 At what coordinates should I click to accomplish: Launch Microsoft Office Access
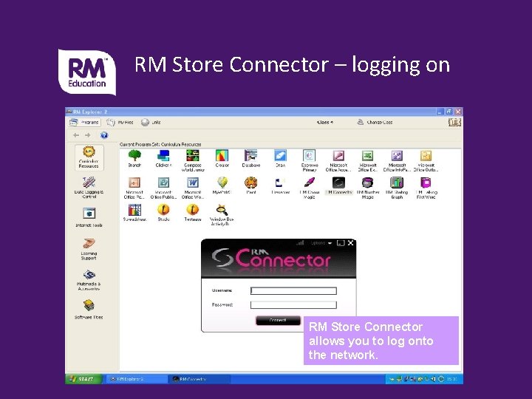pyautogui.click(x=338, y=161)
